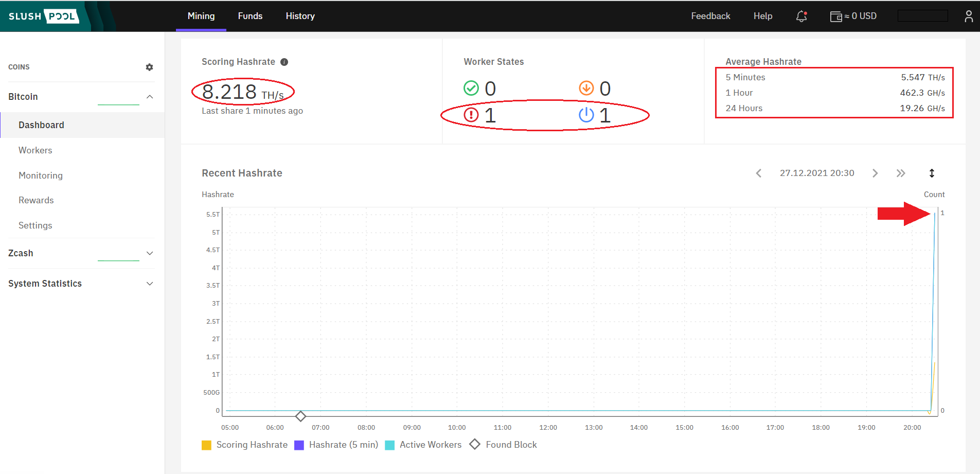Screen dimensions: 980x474
Task: Switch to the Funds tab
Action: tap(250, 16)
